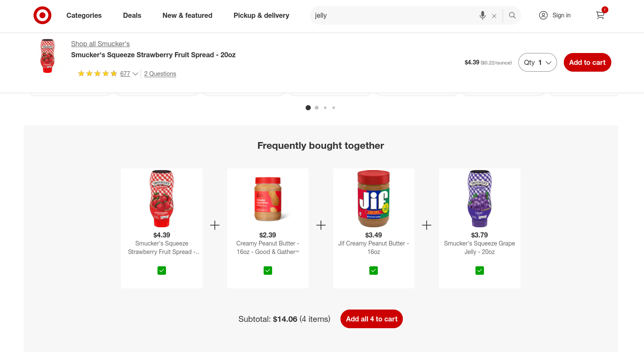This screenshot has width=644, height=360.
Task: Expand the 677 ratings breakdown chevron
Action: click(135, 74)
